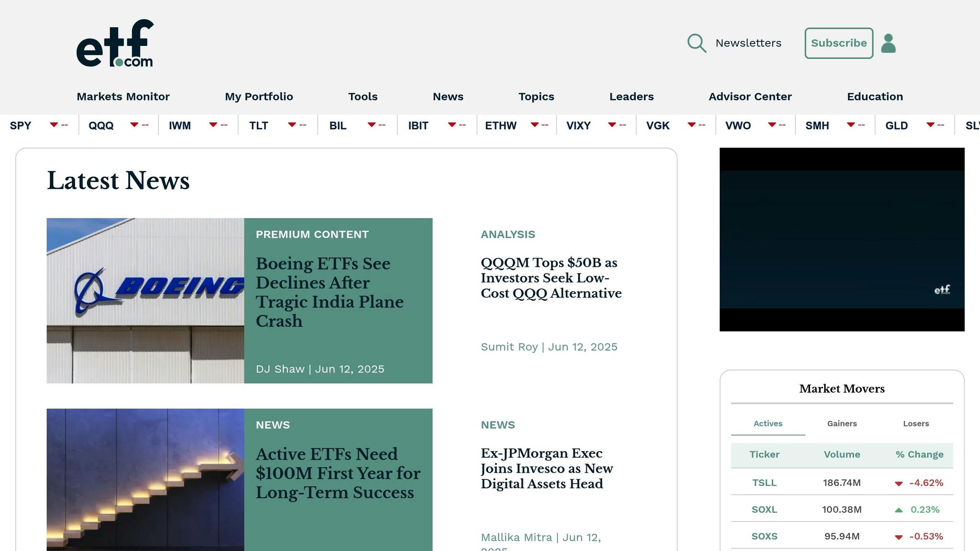Switch to the Actives tab
980x551 pixels.
pos(768,423)
